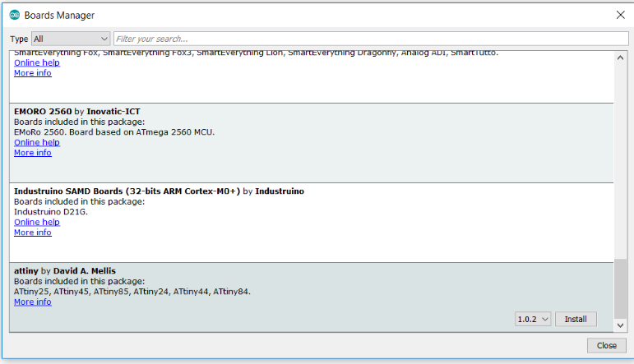Open the 1.0.2 version dropdown
Viewport: 634px width, 364px height.
click(533, 319)
